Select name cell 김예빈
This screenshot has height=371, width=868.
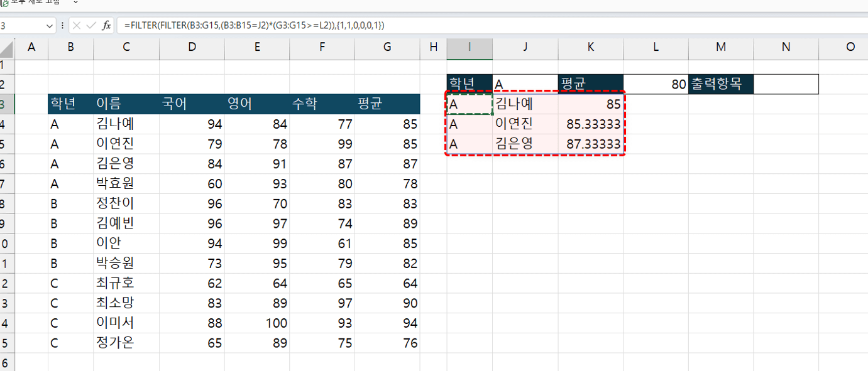126,223
